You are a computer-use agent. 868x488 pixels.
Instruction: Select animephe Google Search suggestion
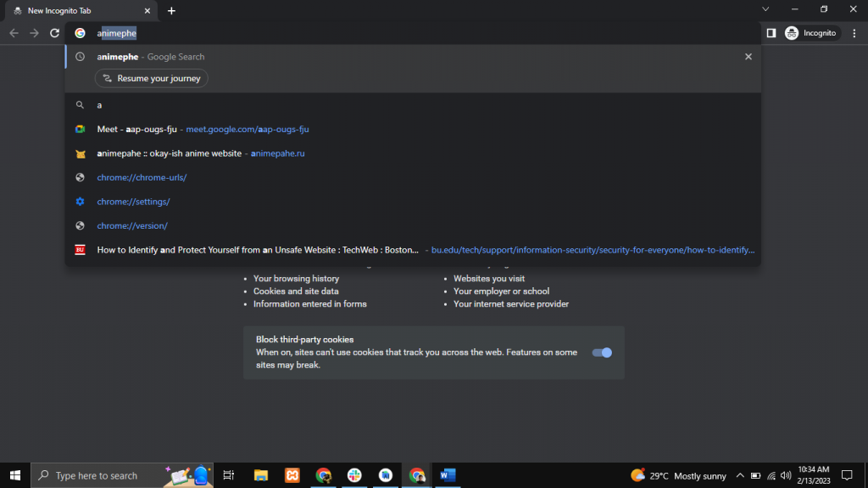click(413, 57)
